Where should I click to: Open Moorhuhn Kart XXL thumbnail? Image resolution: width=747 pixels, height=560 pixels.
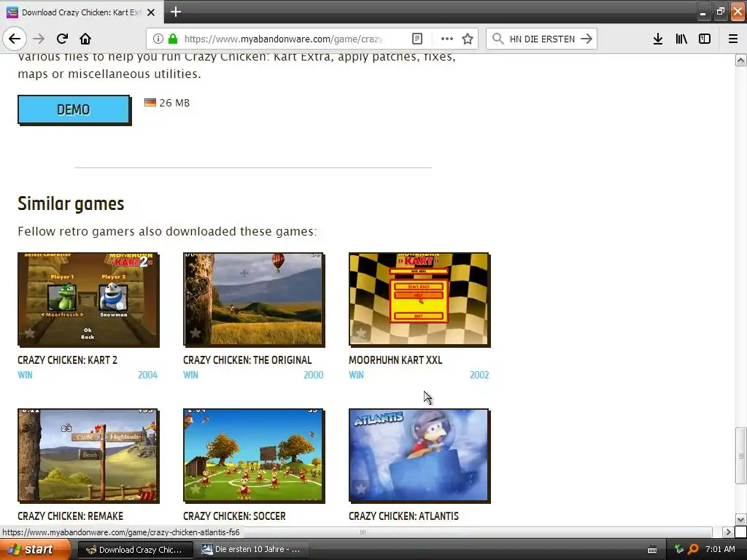pos(419,299)
